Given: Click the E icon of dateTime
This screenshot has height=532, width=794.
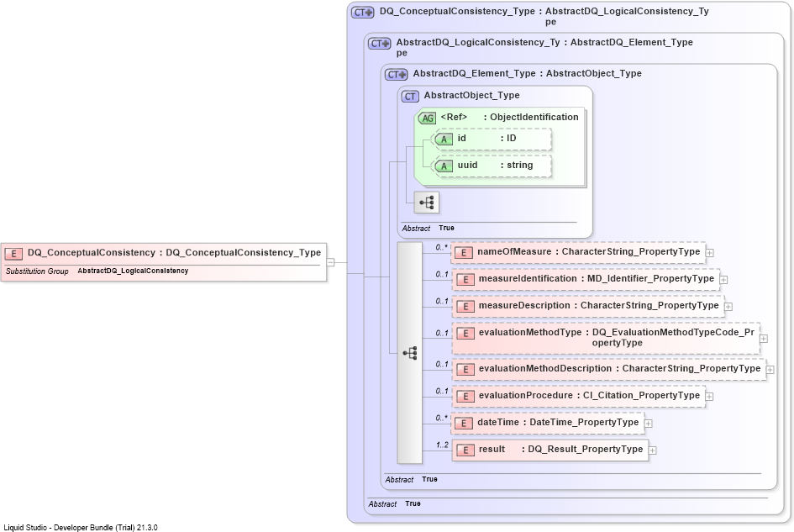Looking at the screenshot, I should click(463, 423).
